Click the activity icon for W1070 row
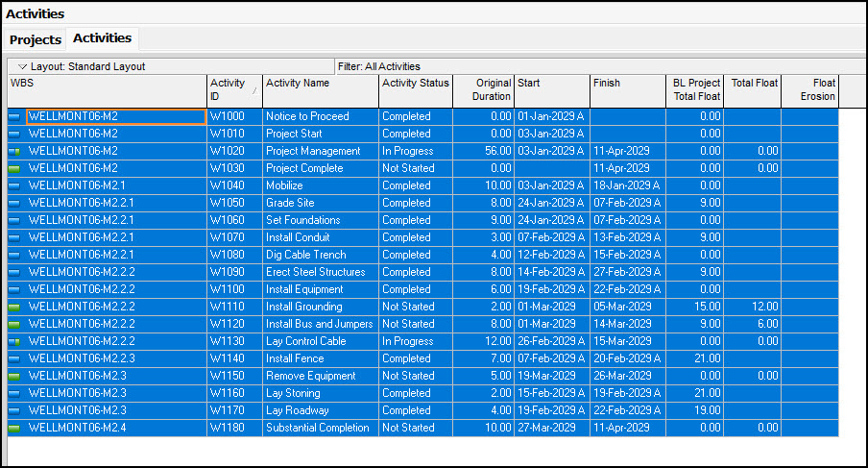Image resolution: width=868 pixels, height=468 pixels. [x=14, y=237]
